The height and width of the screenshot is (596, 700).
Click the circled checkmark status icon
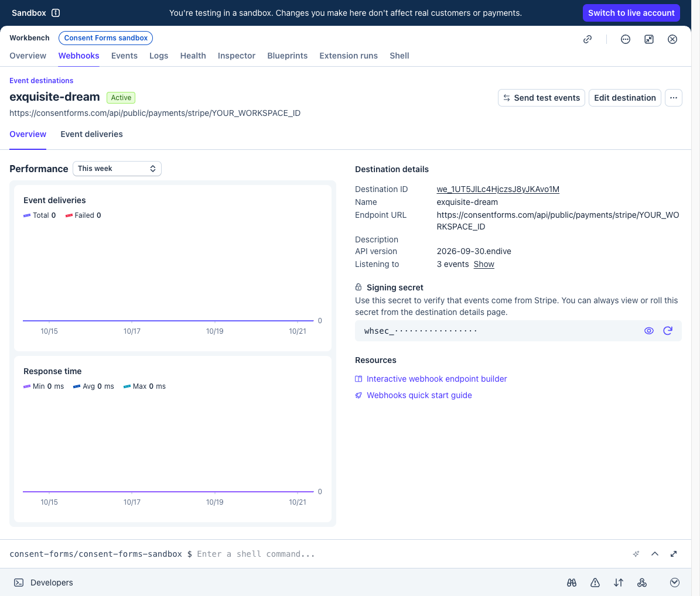click(x=675, y=583)
